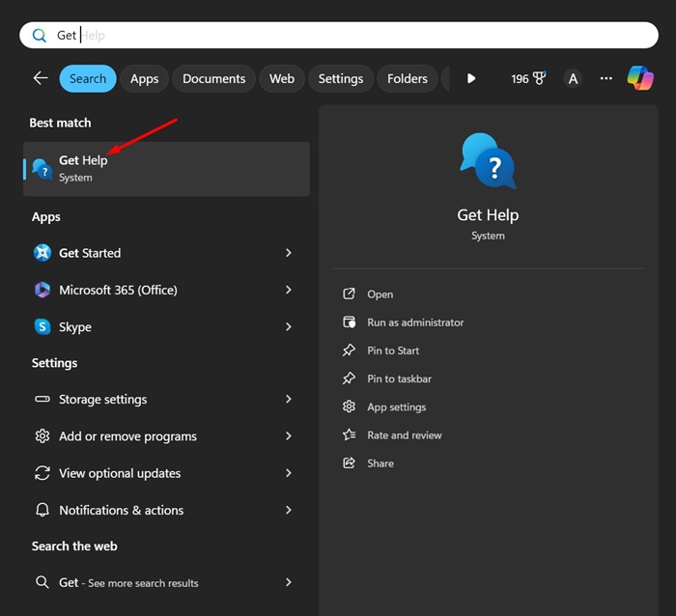Choose Pin to taskbar
The image size is (676, 616).
[x=399, y=378]
